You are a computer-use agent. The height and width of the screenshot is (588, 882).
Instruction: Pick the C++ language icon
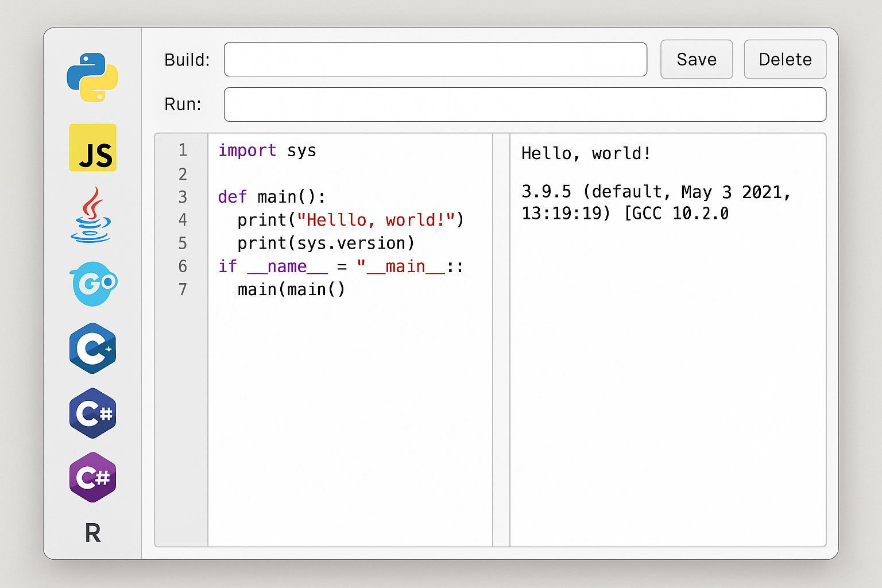pyautogui.click(x=92, y=349)
